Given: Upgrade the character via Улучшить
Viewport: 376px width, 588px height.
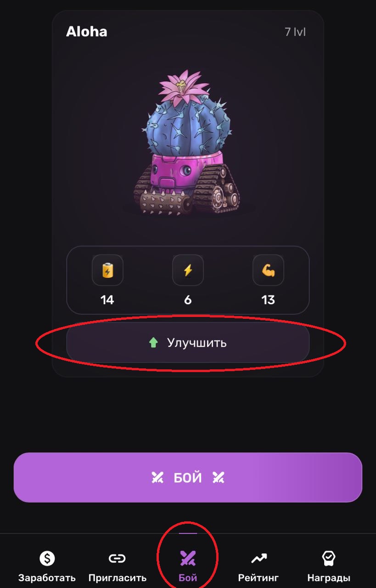Looking at the screenshot, I should click(x=188, y=342).
